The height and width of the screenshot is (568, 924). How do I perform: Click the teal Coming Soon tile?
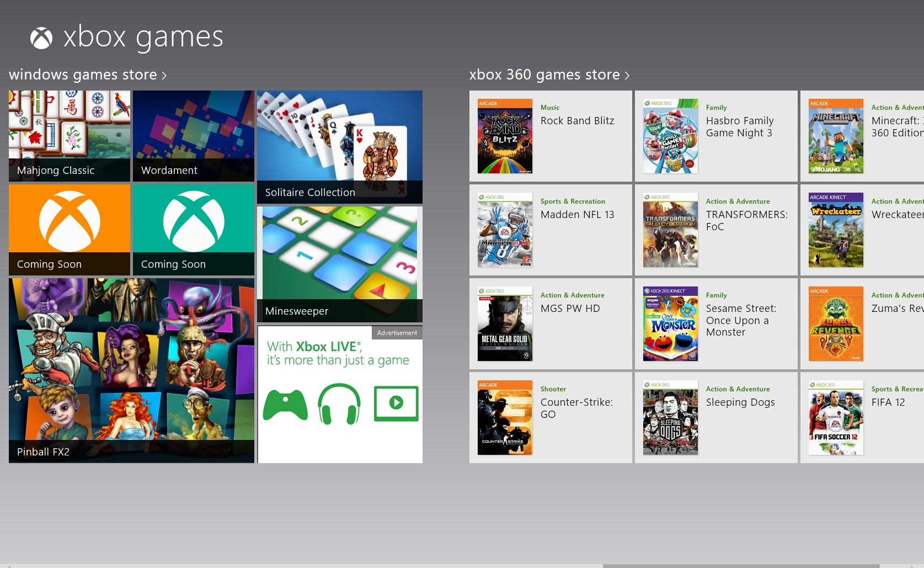(194, 230)
